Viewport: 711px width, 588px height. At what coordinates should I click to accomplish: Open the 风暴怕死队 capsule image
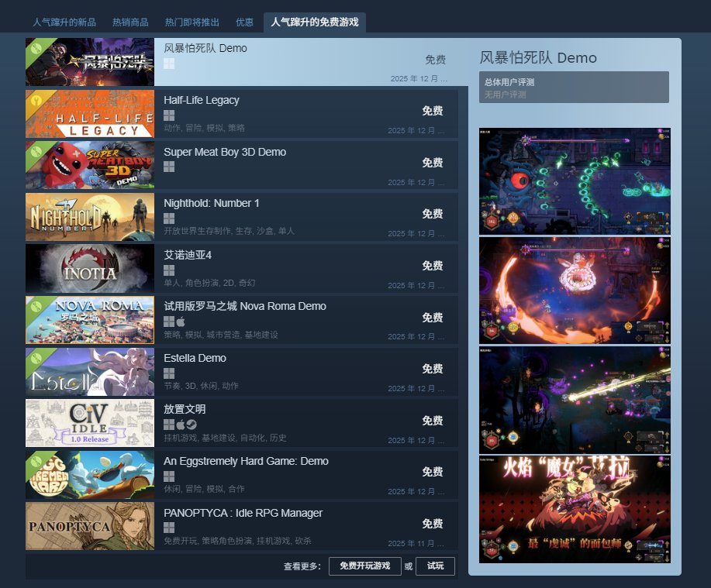(x=90, y=62)
